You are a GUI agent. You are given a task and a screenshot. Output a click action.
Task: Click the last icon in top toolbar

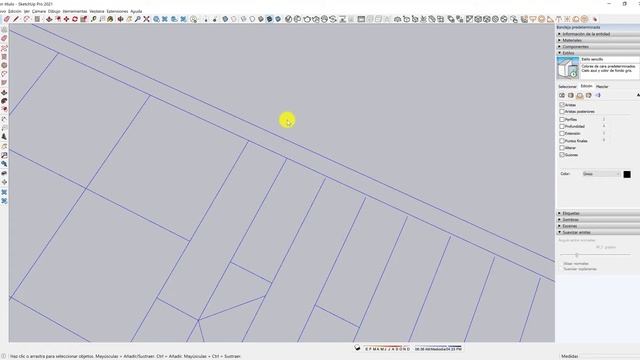point(595,19)
